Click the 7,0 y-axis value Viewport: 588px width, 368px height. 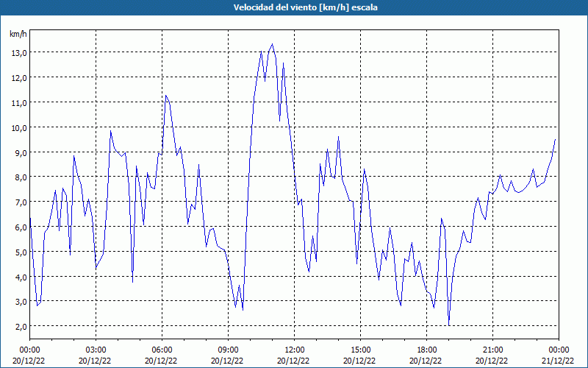tap(21, 202)
